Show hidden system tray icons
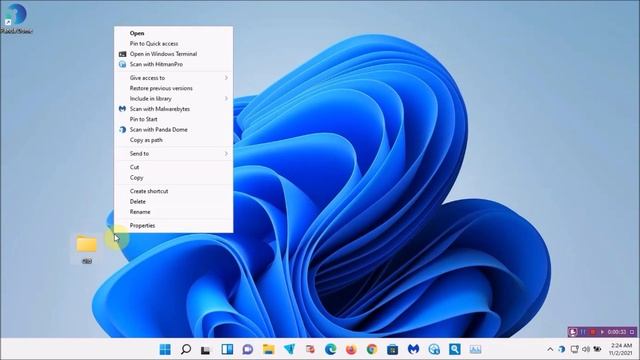This screenshot has height=360, width=640. point(550,349)
